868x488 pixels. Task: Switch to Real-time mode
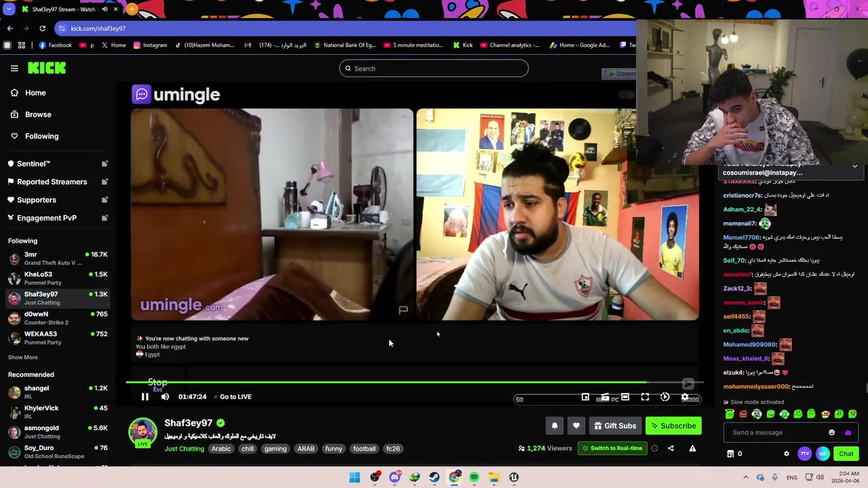coord(611,448)
